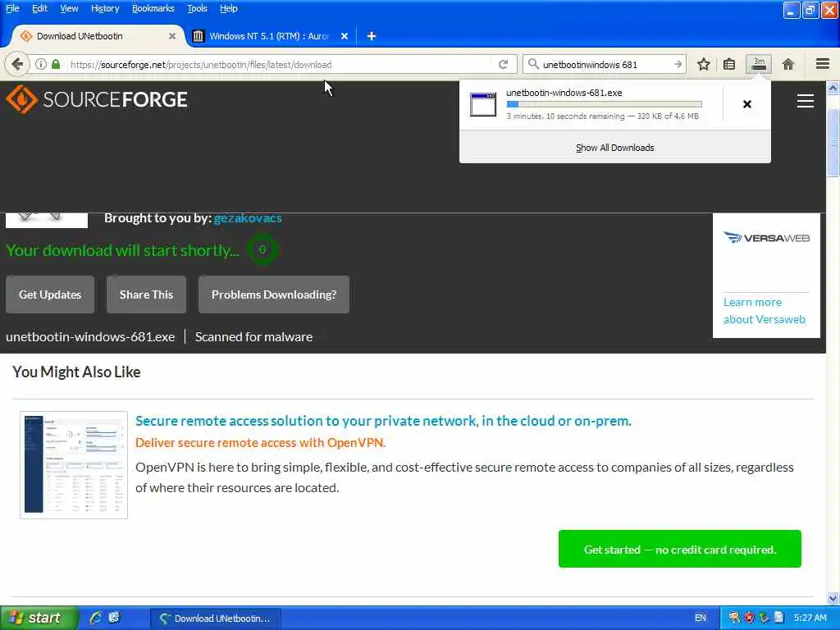Show bookmarks list icon
Image resolution: width=840 pixels, height=630 pixels.
[x=729, y=64]
